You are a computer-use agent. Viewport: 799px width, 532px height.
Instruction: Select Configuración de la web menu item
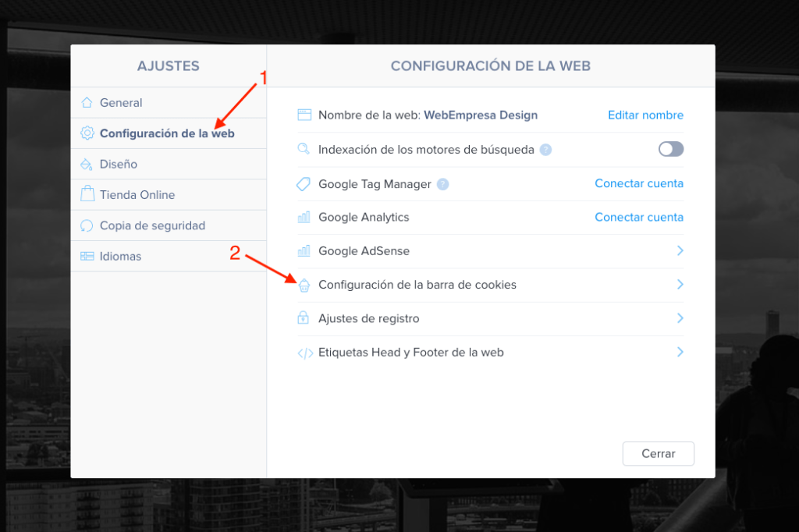point(169,133)
